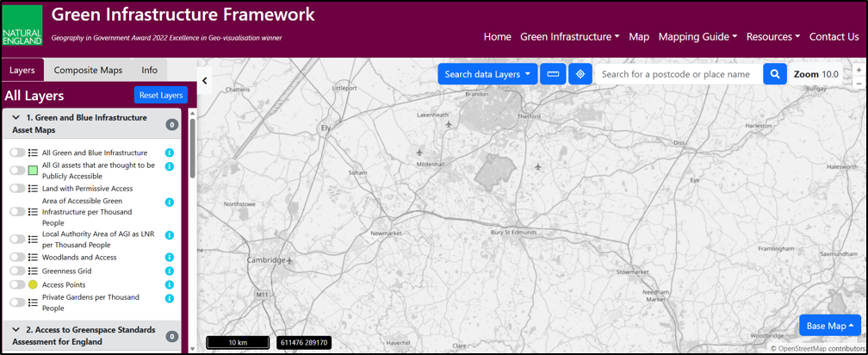Click the Natural England logo

coord(22,26)
